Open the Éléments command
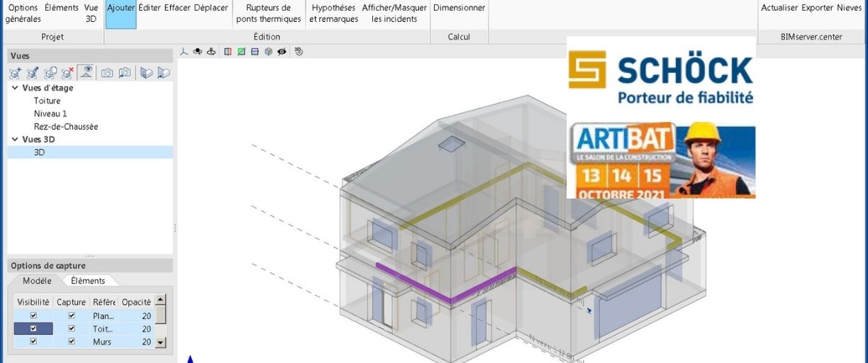 tap(62, 8)
